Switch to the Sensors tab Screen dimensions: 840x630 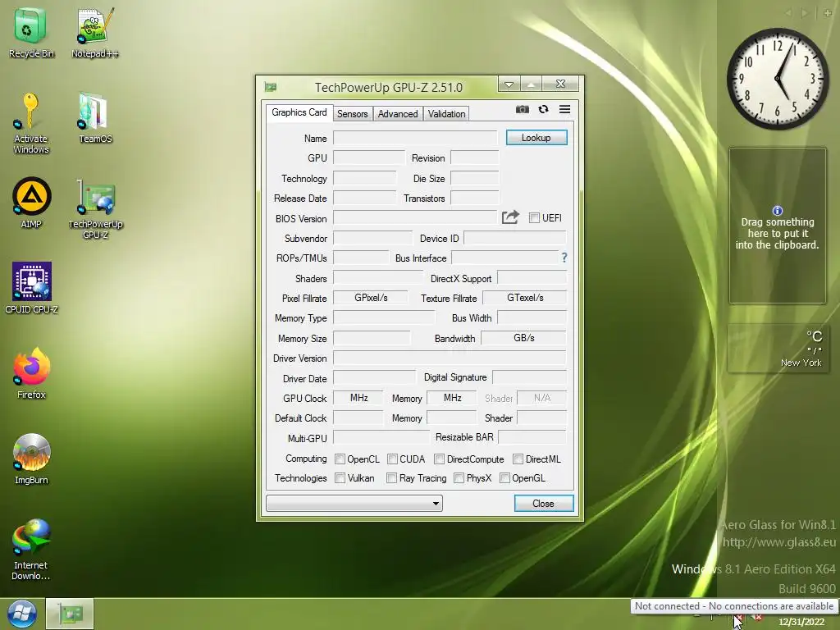click(352, 113)
